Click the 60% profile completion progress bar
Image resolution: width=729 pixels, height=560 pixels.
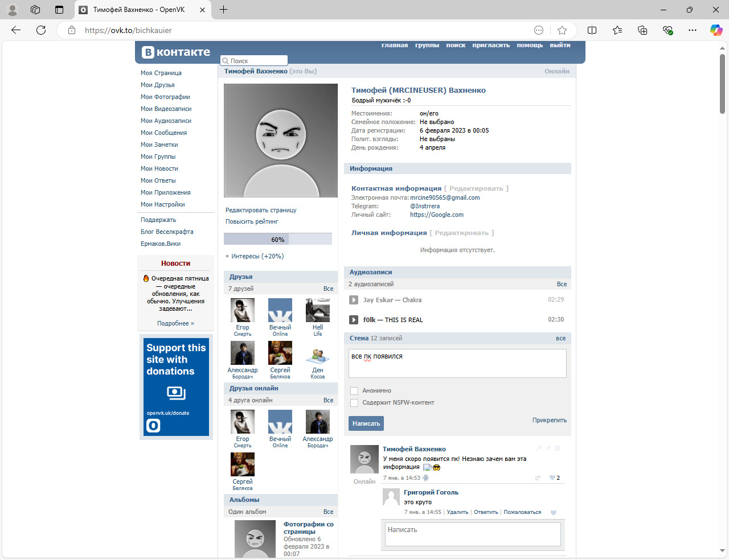pyautogui.click(x=278, y=239)
